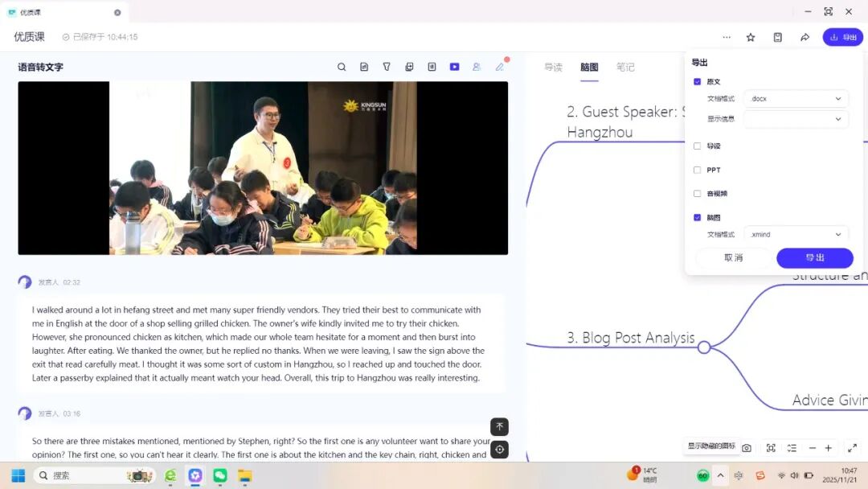Check the PPT export option
Image resolution: width=868 pixels, height=489 pixels.
click(697, 170)
